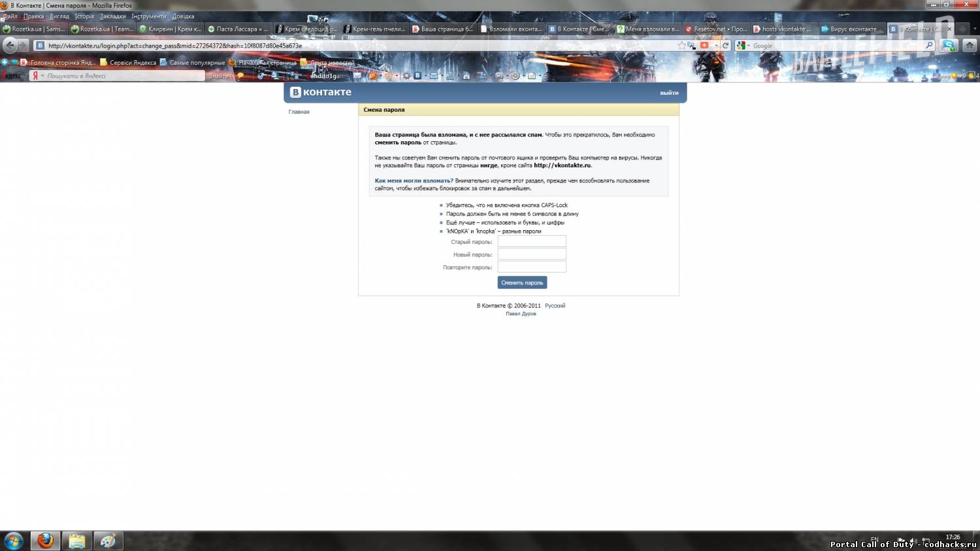Close the active VKontakte tab
Viewport: 980px width, 551px height.
coord(949,29)
